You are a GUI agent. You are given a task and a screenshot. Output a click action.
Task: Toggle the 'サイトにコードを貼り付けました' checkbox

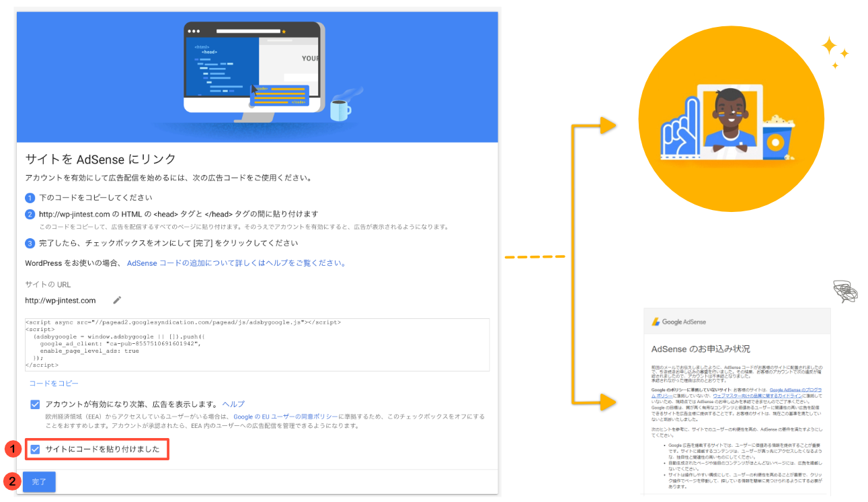point(35,450)
